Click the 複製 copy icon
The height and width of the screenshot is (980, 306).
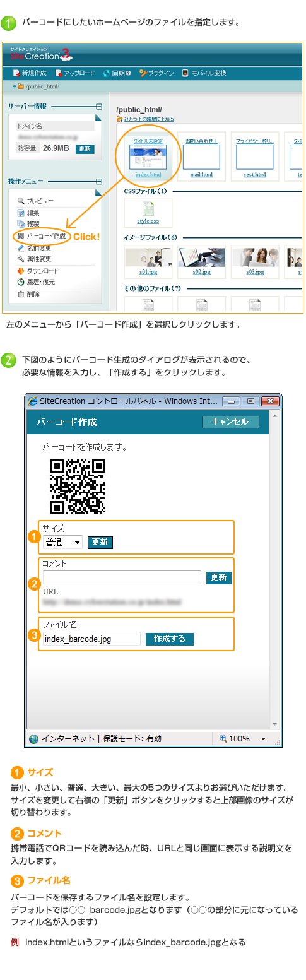(21, 224)
